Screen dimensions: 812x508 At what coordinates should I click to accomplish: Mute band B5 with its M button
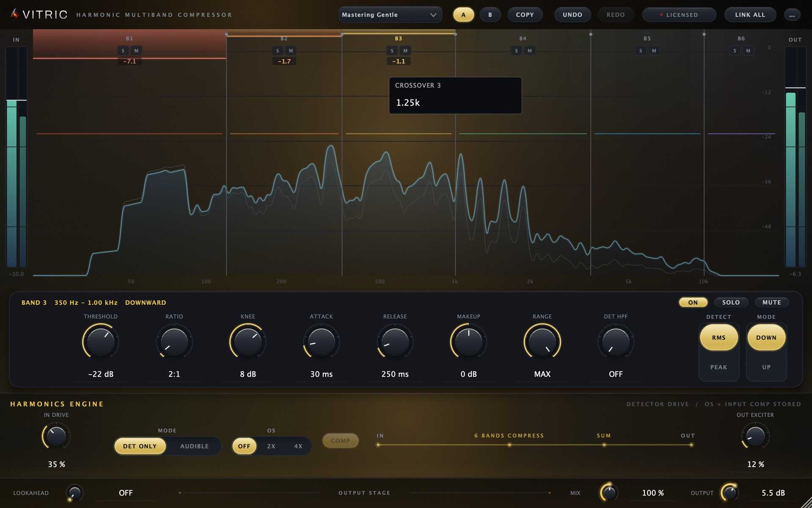(654, 51)
